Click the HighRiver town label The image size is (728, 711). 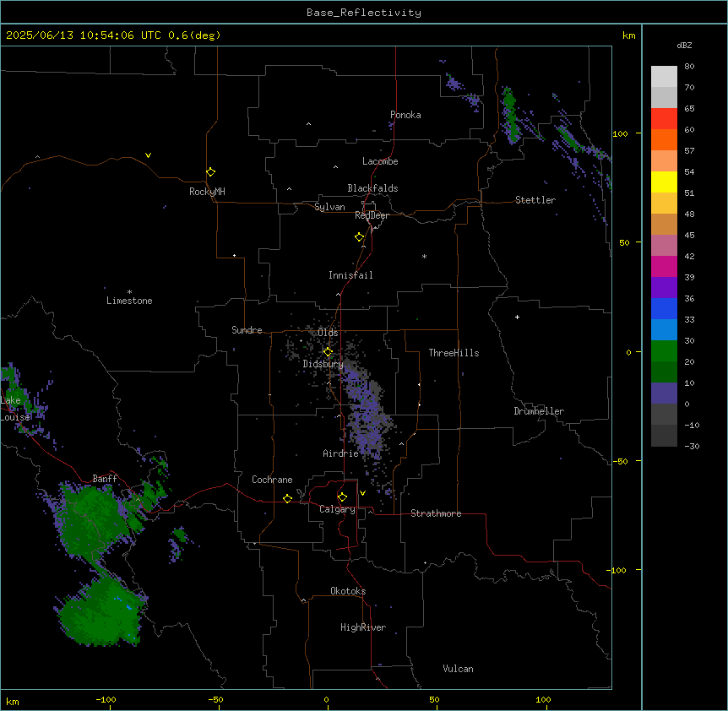point(363,627)
